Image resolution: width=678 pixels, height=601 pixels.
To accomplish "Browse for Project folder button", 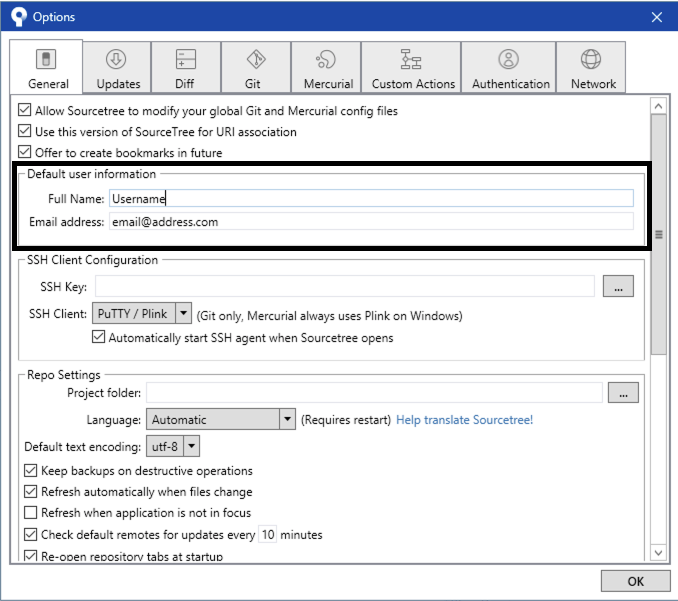I will click(623, 393).
